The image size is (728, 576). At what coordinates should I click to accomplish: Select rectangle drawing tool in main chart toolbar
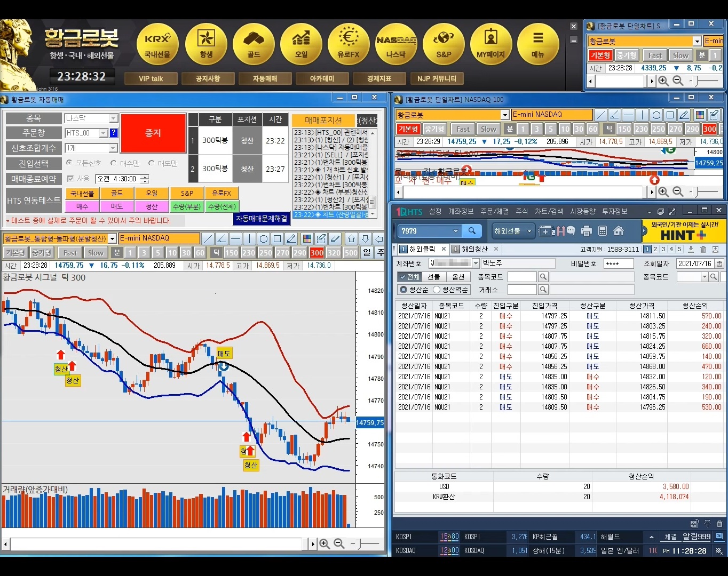277,238
